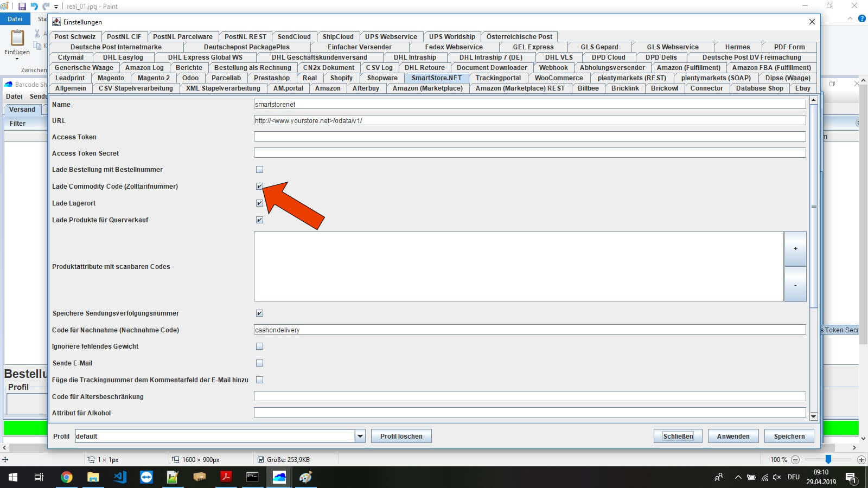Click the zoom in plus icon in Paint status bar

pyautogui.click(x=861, y=459)
